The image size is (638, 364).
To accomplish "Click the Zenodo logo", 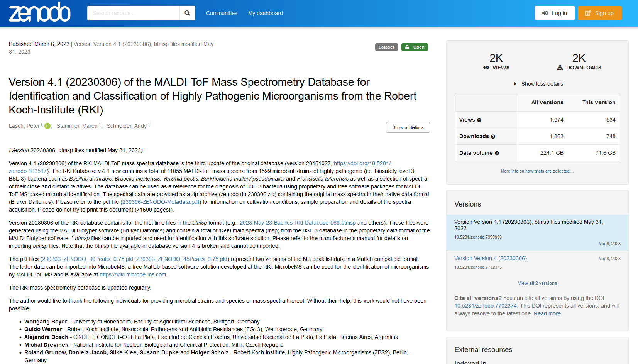I will click(39, 12).
